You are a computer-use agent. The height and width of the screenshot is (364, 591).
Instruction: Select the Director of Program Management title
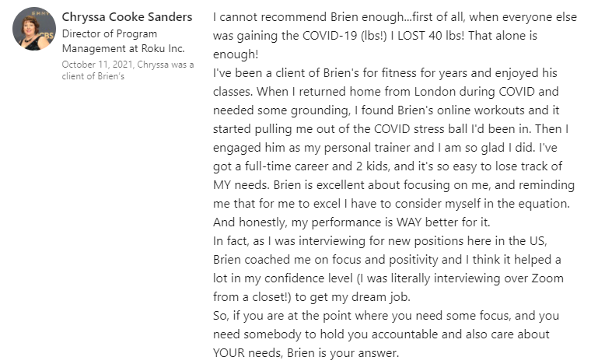click(x=110, y=41)
